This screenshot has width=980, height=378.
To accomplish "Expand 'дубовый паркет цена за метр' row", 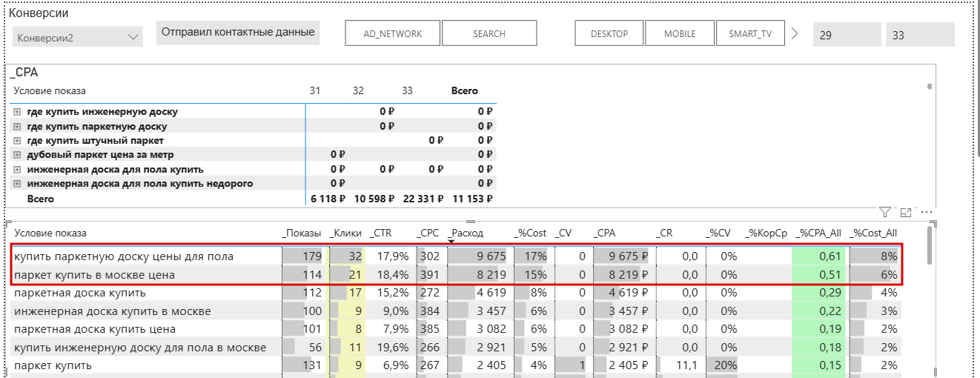I will coord(17,155).
